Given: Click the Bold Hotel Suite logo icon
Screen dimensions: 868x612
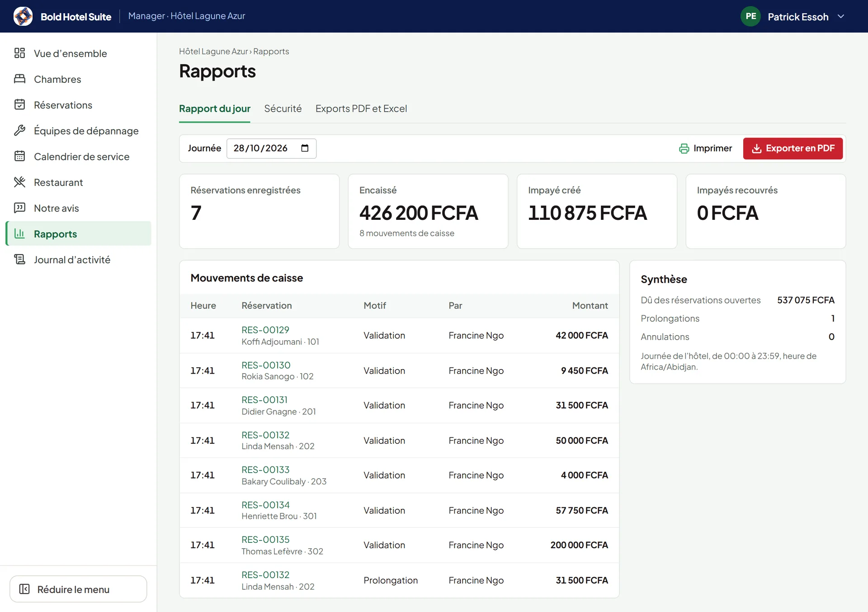Looking at the screenshot, I should (23, 16).
